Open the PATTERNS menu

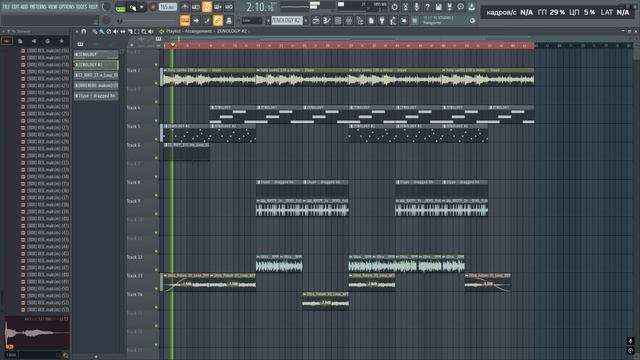coord(38,7)
